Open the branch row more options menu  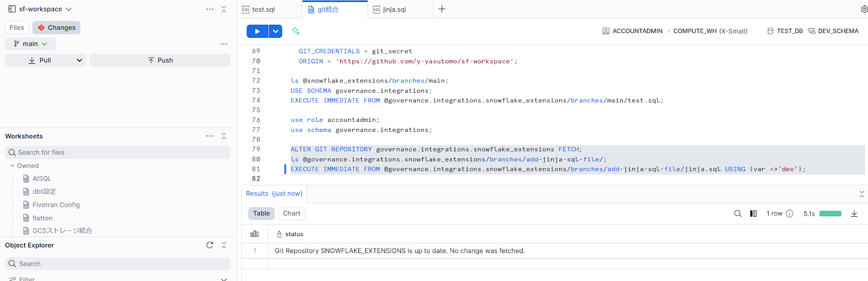point(224,44)
